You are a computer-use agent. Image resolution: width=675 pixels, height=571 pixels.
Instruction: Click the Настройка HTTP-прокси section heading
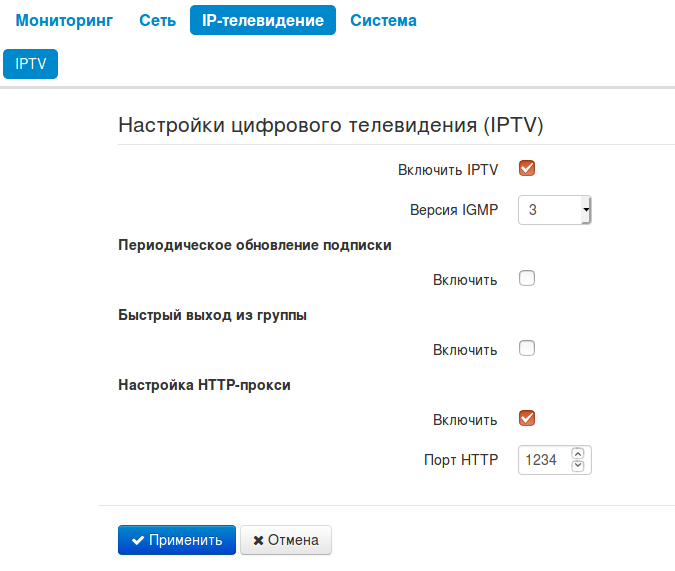coord(204,384)
